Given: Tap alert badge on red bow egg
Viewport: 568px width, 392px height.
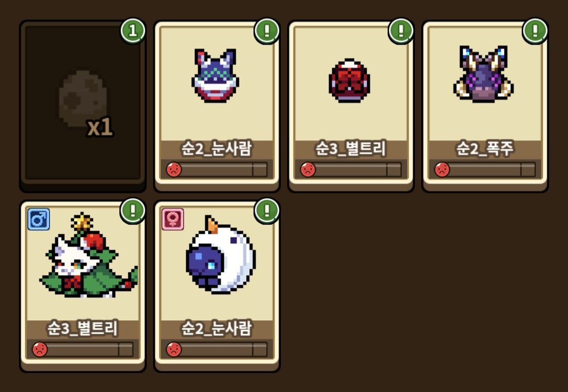Looking at the screenshot, I should 401,31.
